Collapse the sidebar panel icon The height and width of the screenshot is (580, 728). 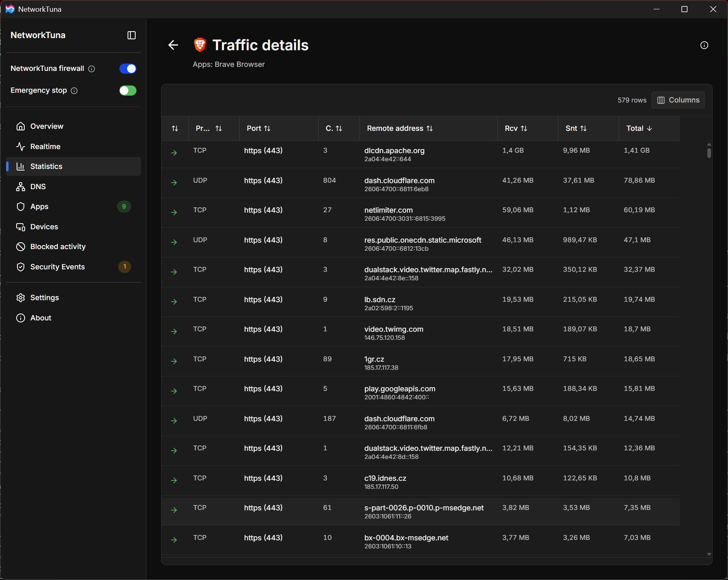point(132,35)
